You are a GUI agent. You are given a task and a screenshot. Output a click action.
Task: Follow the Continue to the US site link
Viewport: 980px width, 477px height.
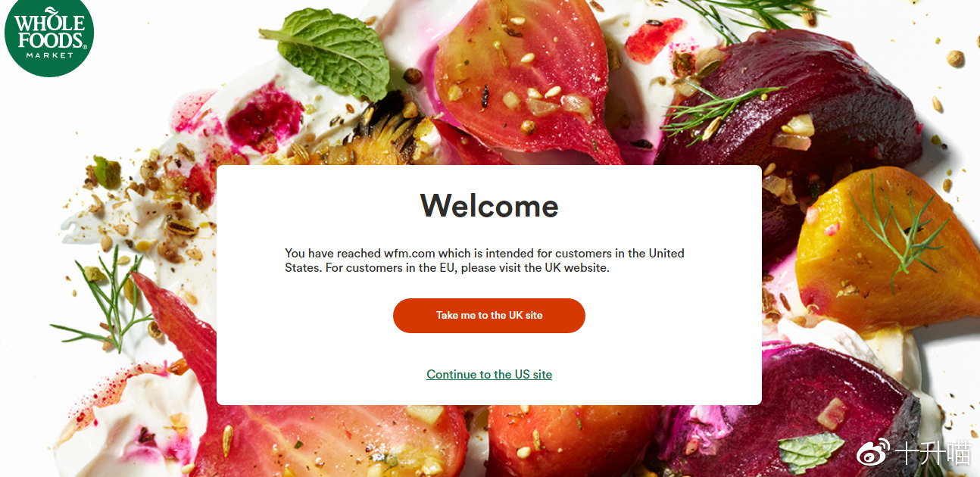pos(489,374)
